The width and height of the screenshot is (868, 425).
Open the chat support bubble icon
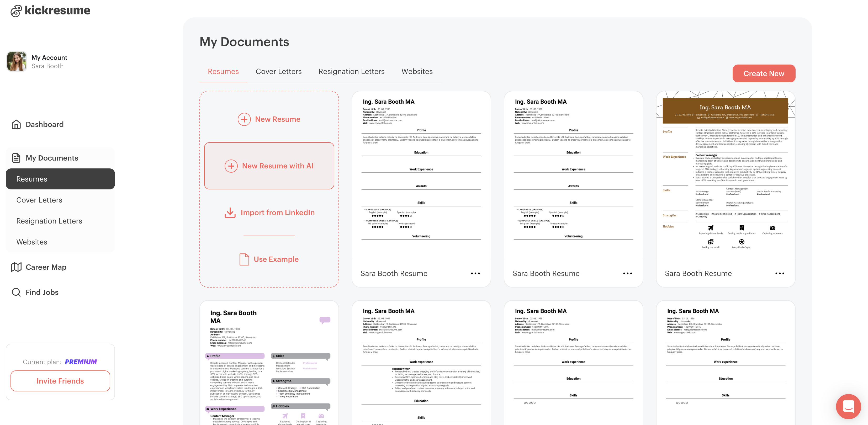click(848, 406)
